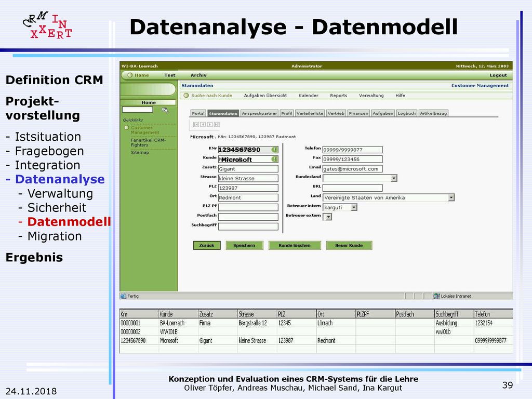Viewport: 532px width, 399px height.
Task: Open Aufgaben Übersicht
Action: coord(265,96)
